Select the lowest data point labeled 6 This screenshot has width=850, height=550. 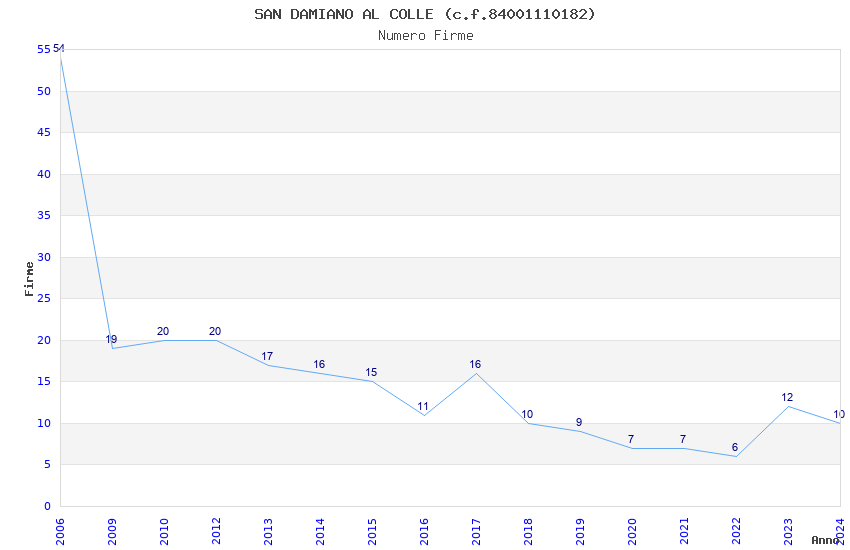(736, 456)
